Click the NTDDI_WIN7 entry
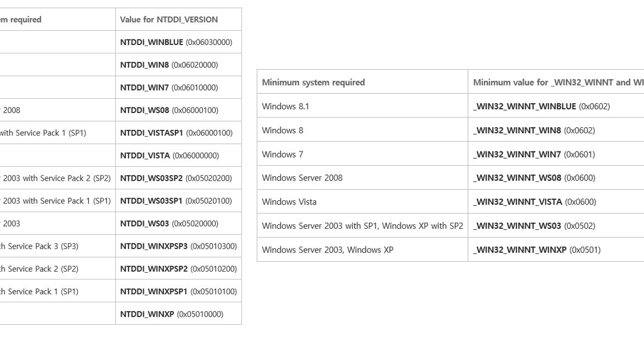Image resolution: width=644 pixels, height=338 pixels. (x=178, y=88)
